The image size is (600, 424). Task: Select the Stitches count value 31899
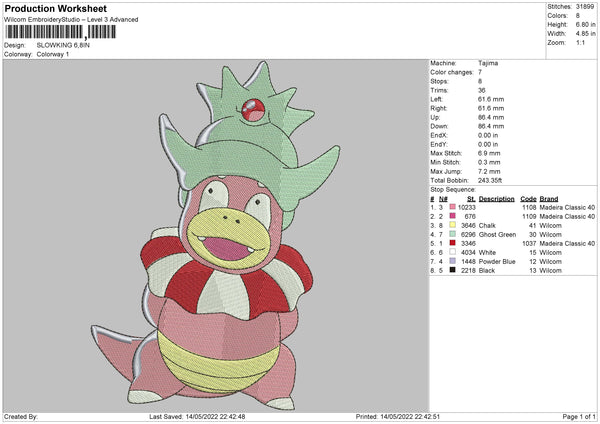tap(584, 6)
